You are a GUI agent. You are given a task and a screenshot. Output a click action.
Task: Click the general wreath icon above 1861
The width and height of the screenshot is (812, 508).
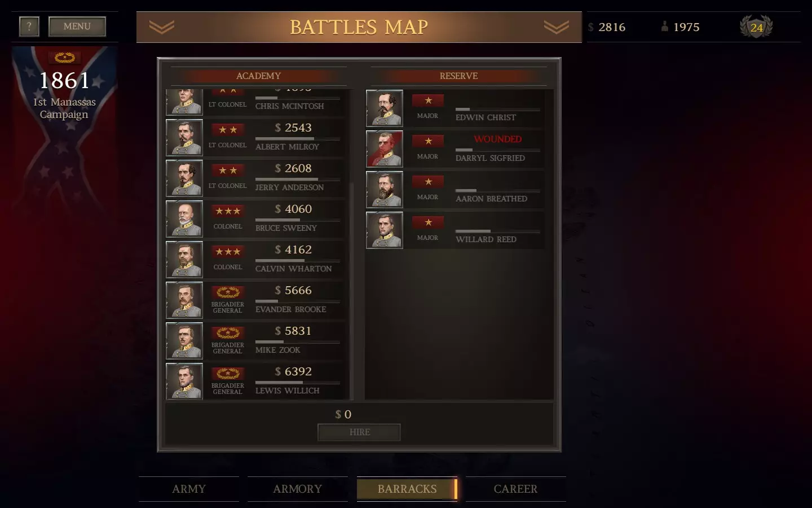coord(65,58)
